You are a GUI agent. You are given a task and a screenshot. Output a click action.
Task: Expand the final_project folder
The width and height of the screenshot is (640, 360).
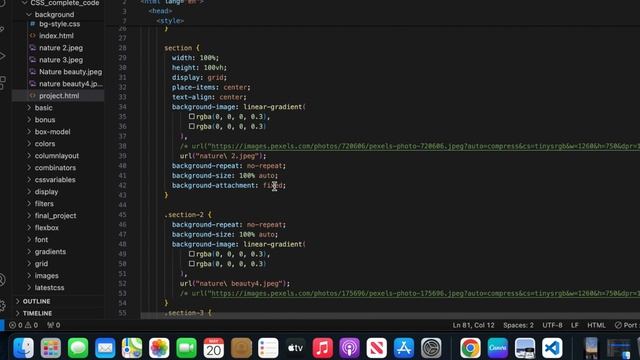pyautogui.click(x=55, y=216)
